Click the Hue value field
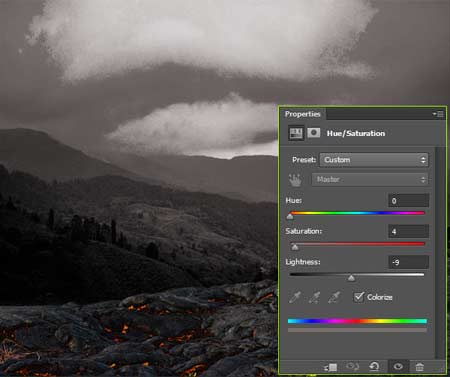 (409, 201)
